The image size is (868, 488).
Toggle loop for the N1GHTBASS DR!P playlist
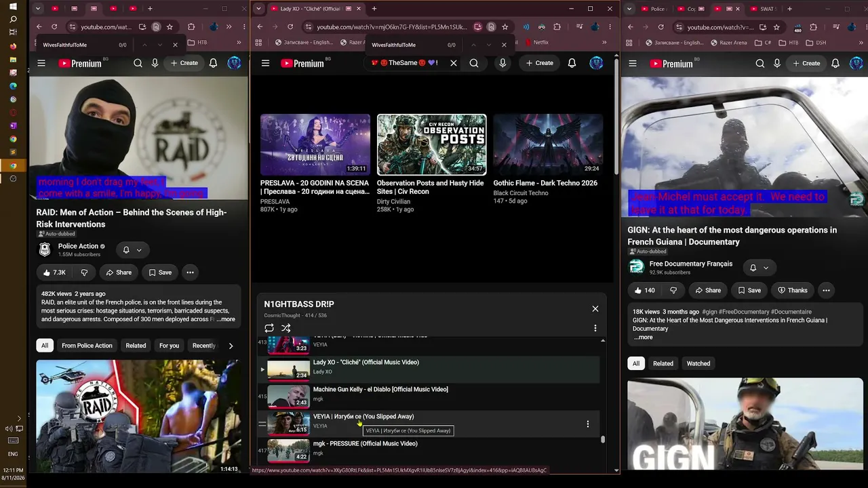point(269,328)
